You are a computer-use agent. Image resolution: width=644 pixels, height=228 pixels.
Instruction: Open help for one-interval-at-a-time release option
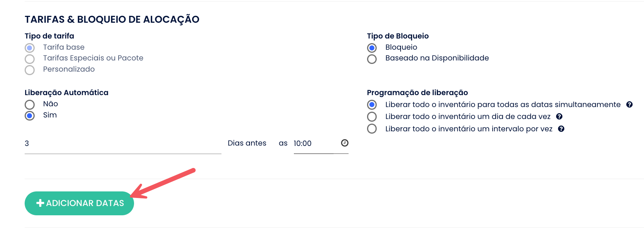pos(561,129)
